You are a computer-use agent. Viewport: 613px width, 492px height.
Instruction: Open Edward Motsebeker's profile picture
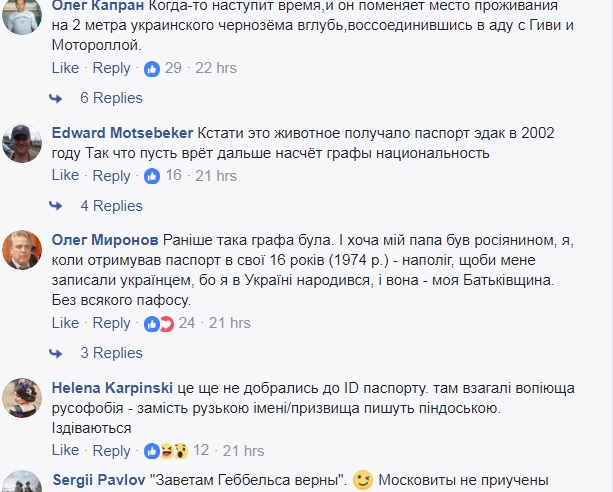22,145
